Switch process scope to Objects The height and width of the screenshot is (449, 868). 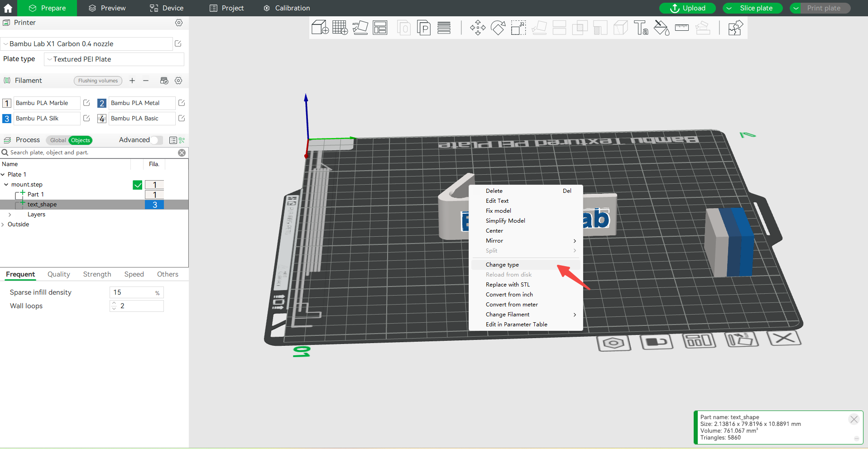click(80, 140)
